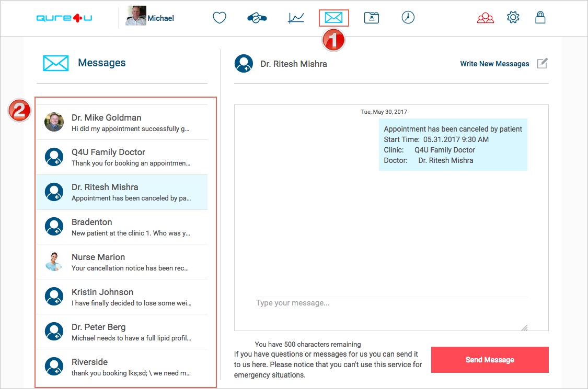Click Q4U Family Doctor avatar icon
588x389 pixels.
click(54, 157)
